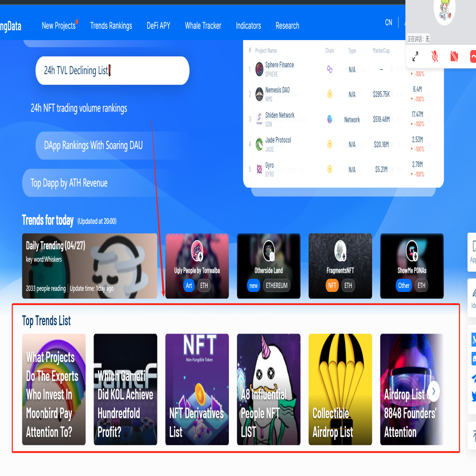Screen dimensions: 476x476
Task: Switch language with the CN option
Action: point(389,23)
